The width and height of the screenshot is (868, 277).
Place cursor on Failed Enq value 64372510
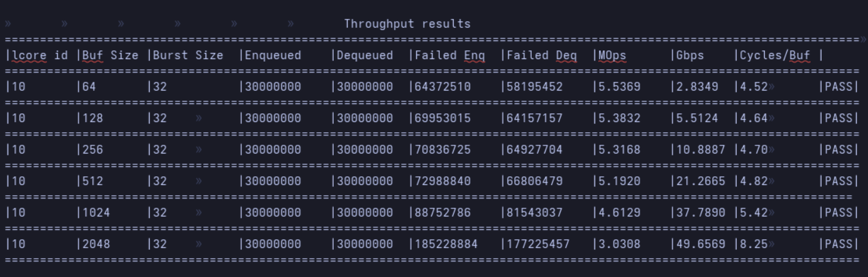pos(442,87)
